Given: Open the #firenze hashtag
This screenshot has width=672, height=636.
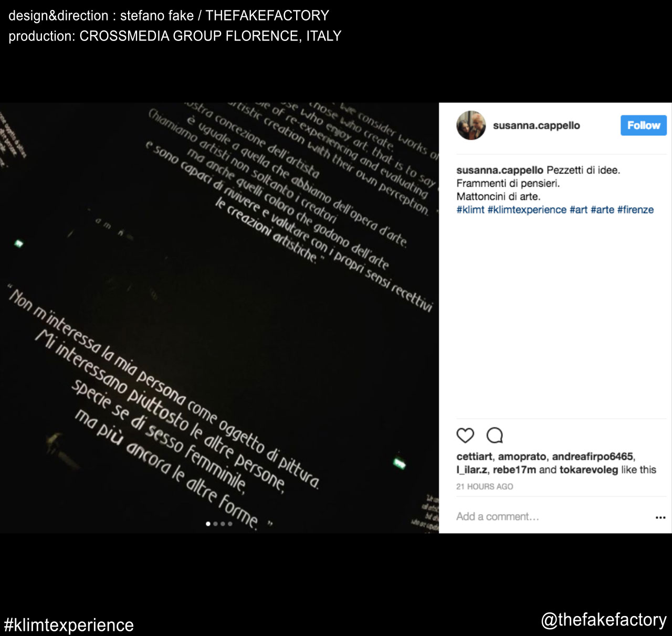Looking at the screenshot, I should [635, 210].
